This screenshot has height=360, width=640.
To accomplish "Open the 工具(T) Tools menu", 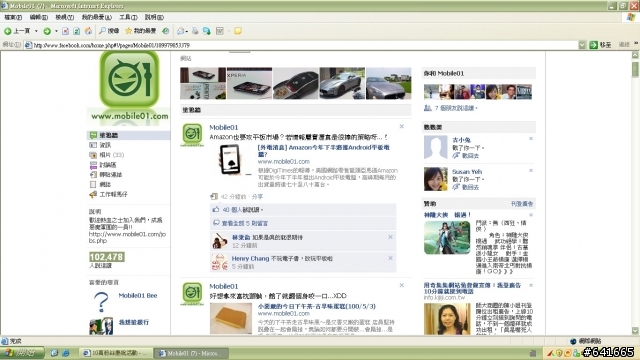I will [x=128, y=17].
